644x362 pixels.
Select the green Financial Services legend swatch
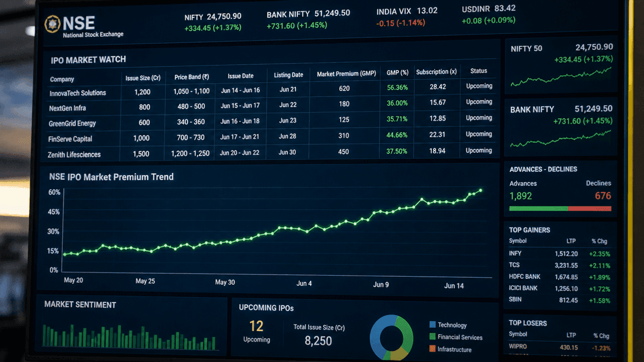point(433,337)
